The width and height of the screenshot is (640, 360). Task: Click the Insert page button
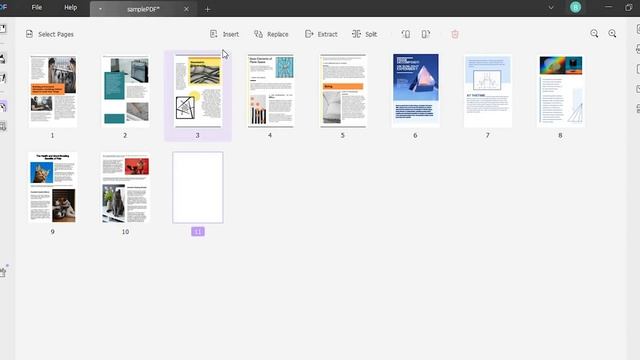click(224, 34)
